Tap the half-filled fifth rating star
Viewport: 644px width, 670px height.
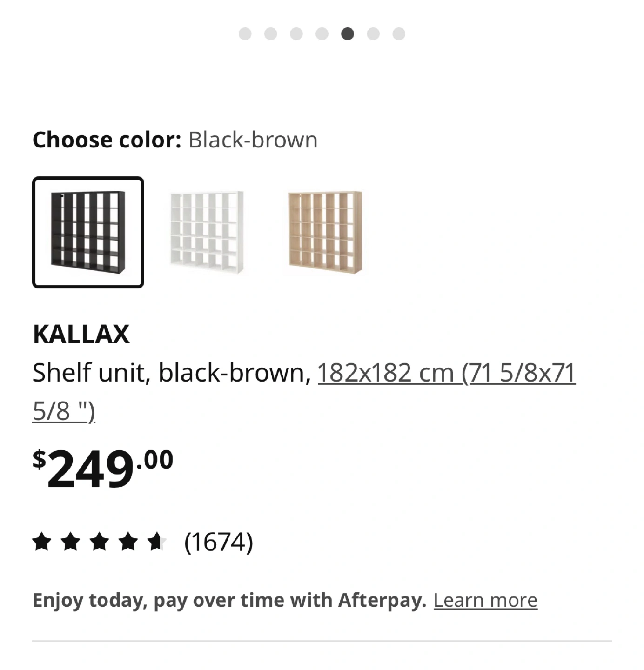[x=156, y=542]
